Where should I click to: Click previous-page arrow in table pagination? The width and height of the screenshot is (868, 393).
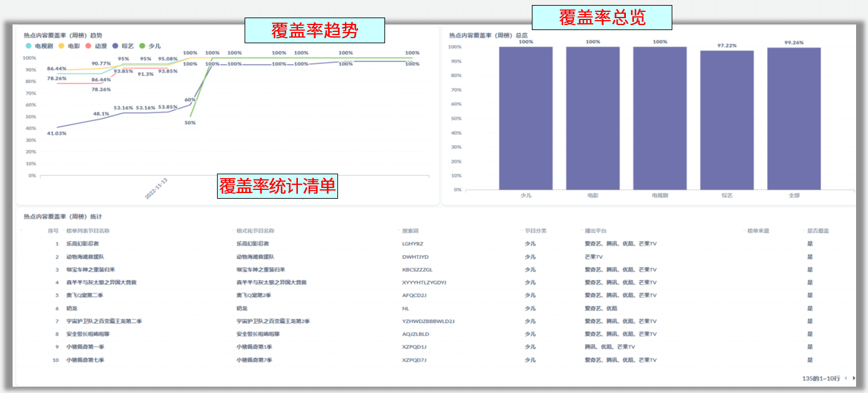pos(845,378)
